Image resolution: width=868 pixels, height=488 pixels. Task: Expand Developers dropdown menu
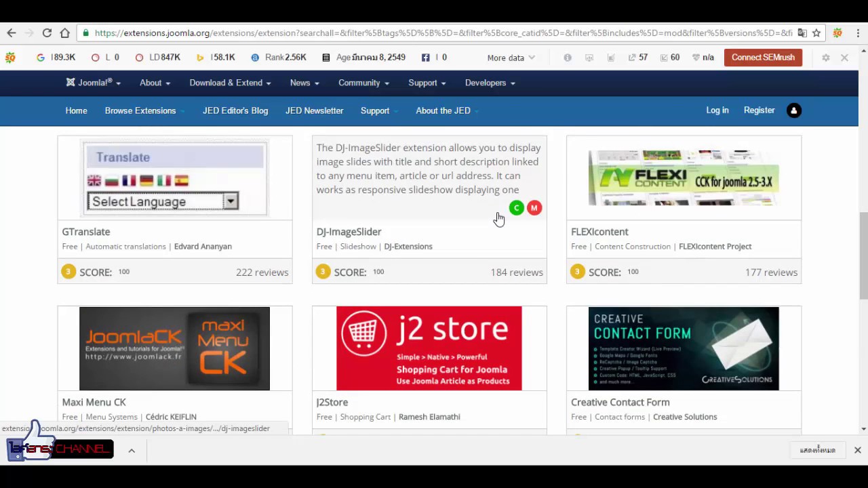click(x=490, y=83)
